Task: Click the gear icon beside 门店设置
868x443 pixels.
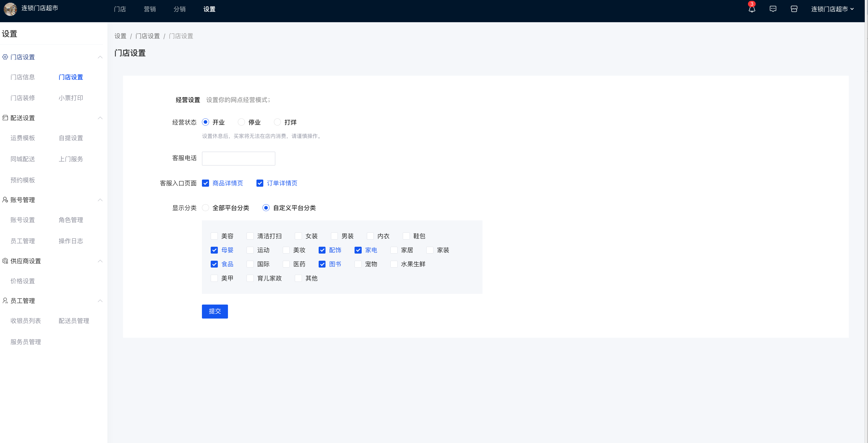Action: coord(5,57)
